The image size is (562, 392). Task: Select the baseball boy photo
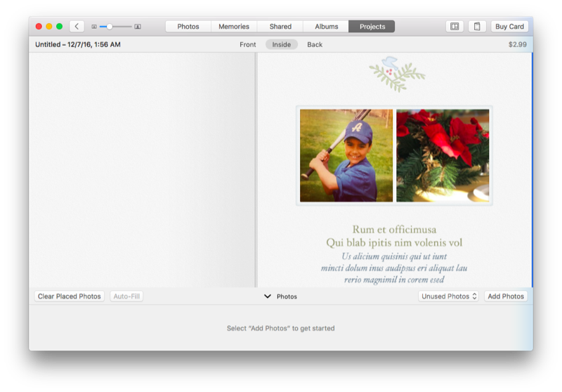pos(346,155)
